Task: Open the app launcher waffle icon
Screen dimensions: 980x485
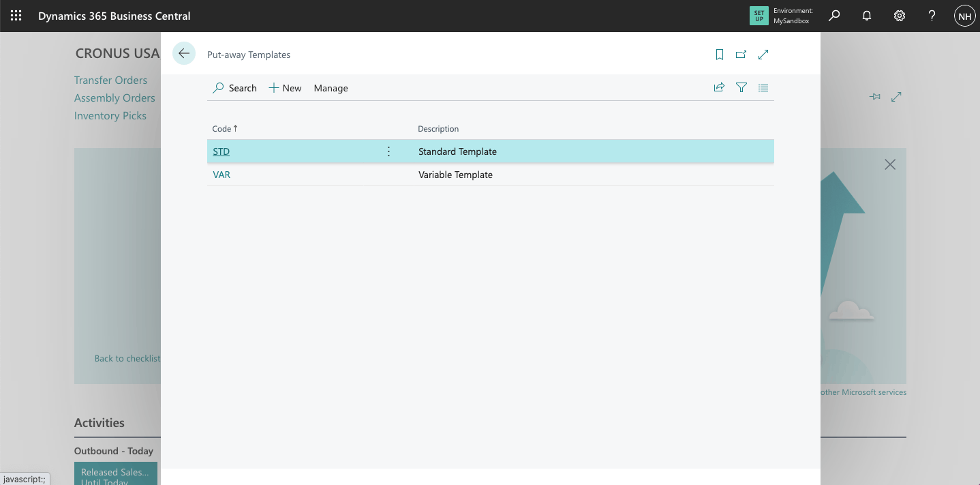Action: pyautogui.click(x=16, y=16)
